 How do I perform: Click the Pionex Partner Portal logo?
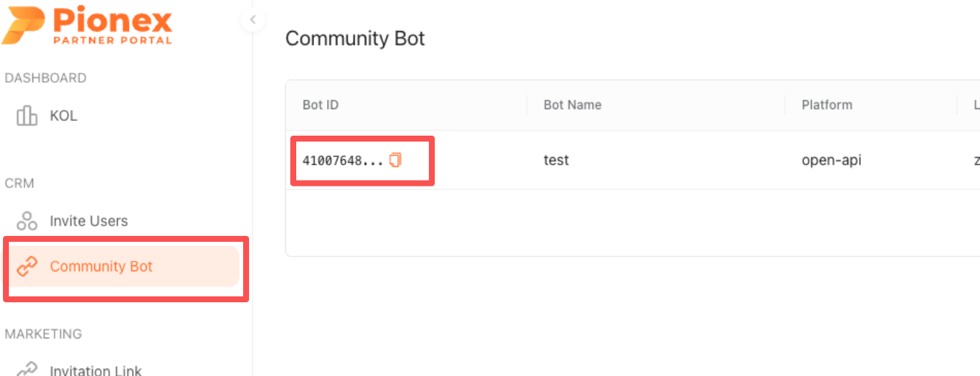(87, 24)
